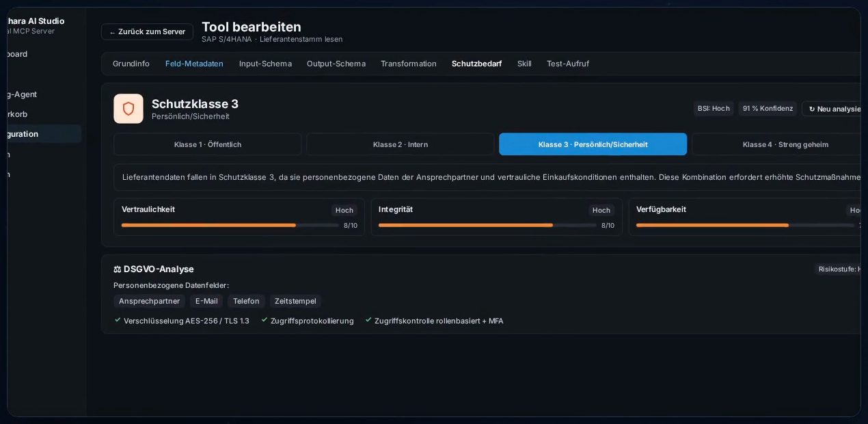Click the Vertraulichkeit progress bar
868x424 pixels.
[230, 225]
